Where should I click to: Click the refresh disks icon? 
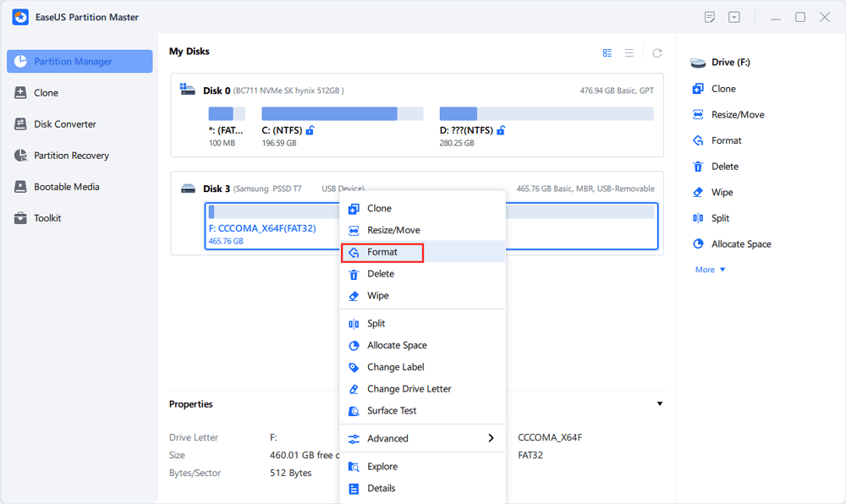point(657,52)
